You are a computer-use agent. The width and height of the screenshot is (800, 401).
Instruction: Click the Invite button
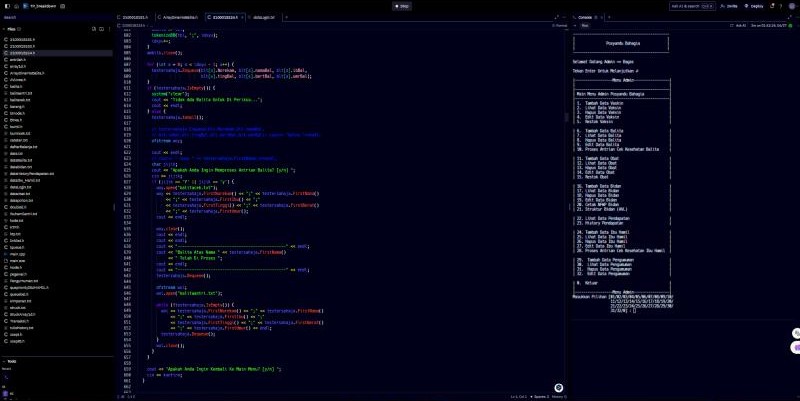tap(733, 6)
